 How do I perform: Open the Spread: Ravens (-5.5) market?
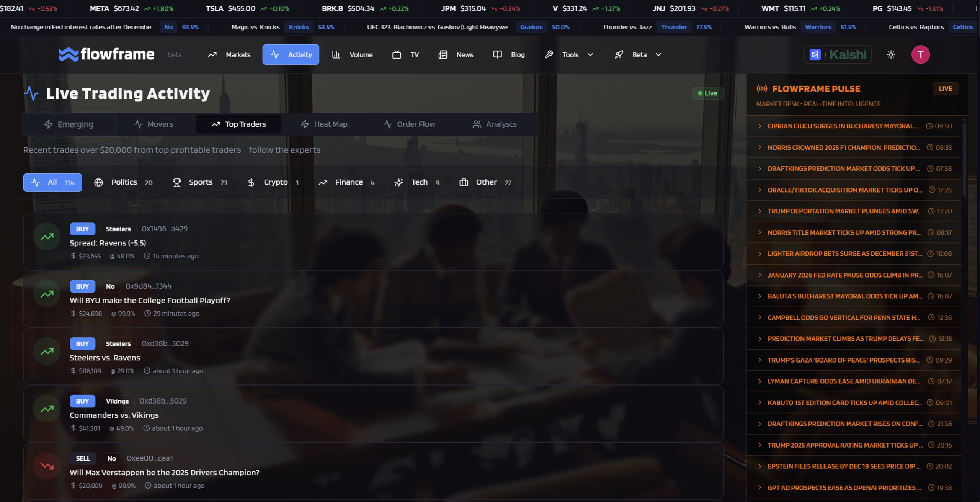tap(108, 243)
